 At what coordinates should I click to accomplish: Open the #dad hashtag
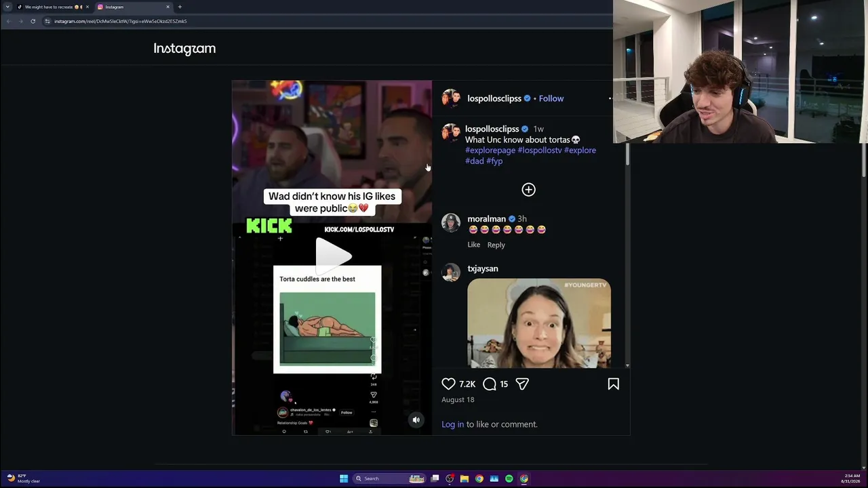coord(475,161)
